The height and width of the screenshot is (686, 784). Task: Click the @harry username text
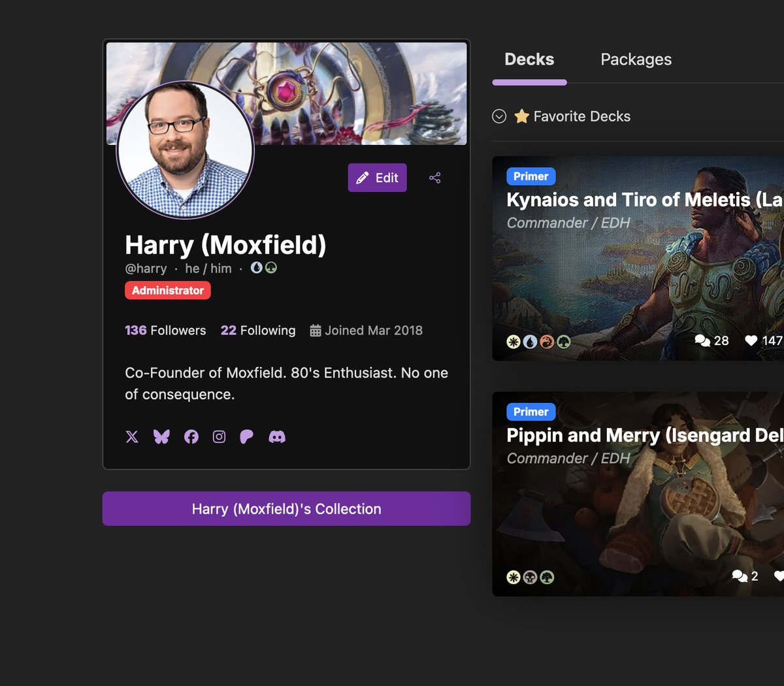coord(146,269)
